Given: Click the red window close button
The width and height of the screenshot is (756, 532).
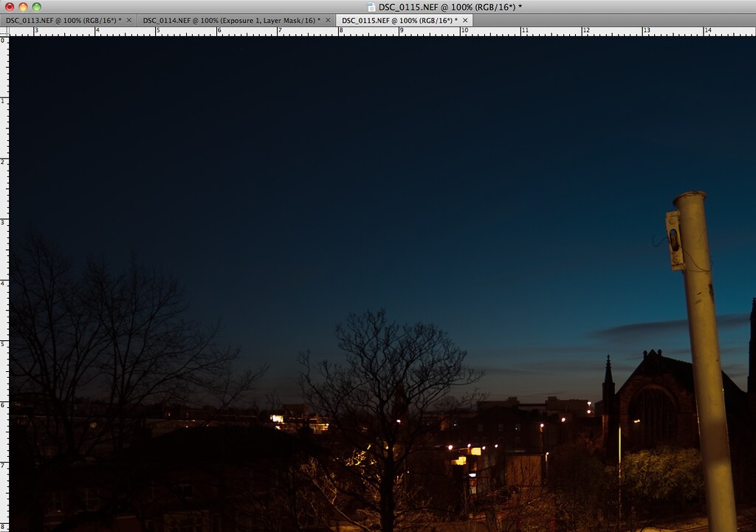Looking at the screenshot, I should pos(10,7).
